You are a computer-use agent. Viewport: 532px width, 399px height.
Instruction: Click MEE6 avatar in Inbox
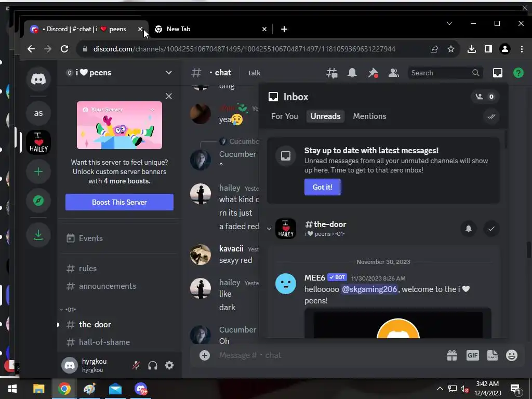click(286, 284)
